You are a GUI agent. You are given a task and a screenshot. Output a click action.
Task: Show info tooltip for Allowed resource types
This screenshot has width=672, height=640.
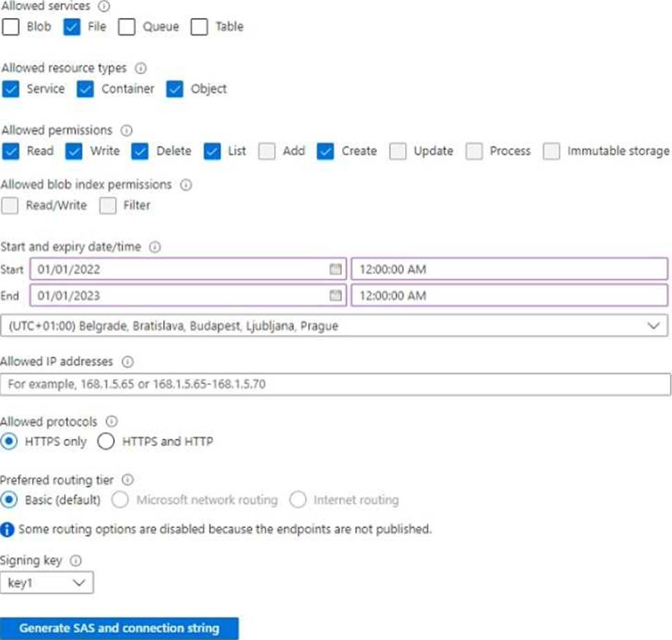tap(141, 68)
